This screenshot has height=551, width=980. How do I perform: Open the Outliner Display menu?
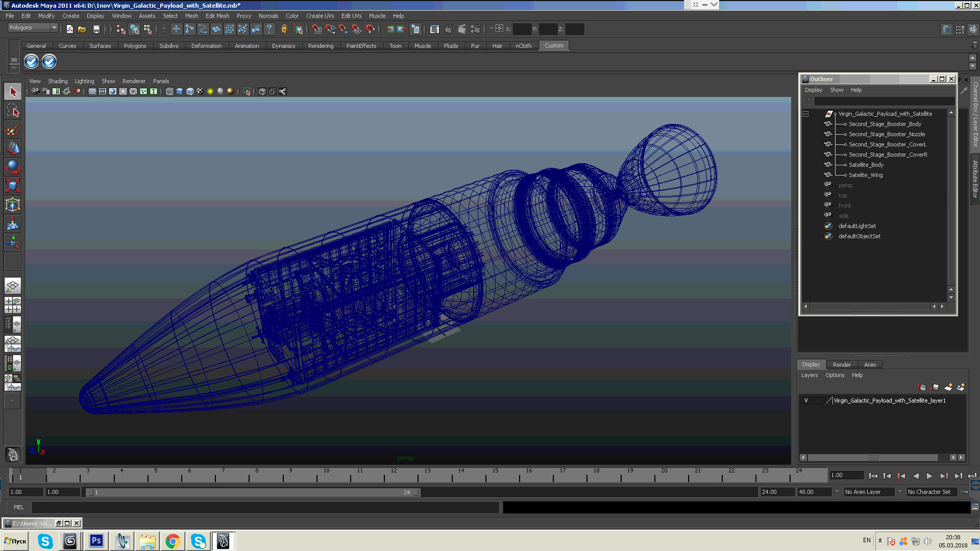[x=814, y=90]
